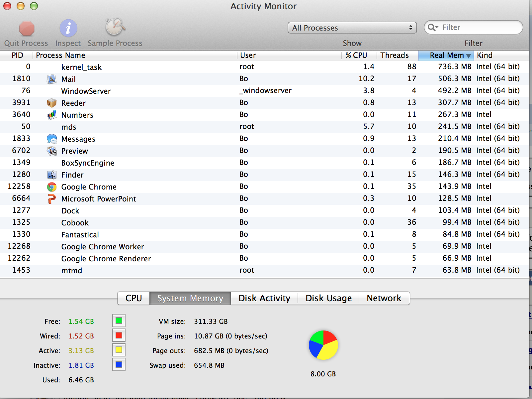Click the 8.00 GB total memory label

(323, 374)
